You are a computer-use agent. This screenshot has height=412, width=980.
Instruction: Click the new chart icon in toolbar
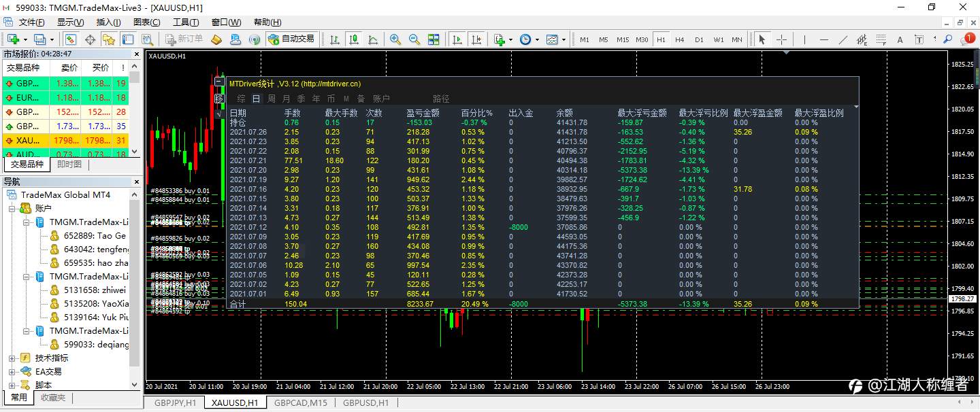13,39
